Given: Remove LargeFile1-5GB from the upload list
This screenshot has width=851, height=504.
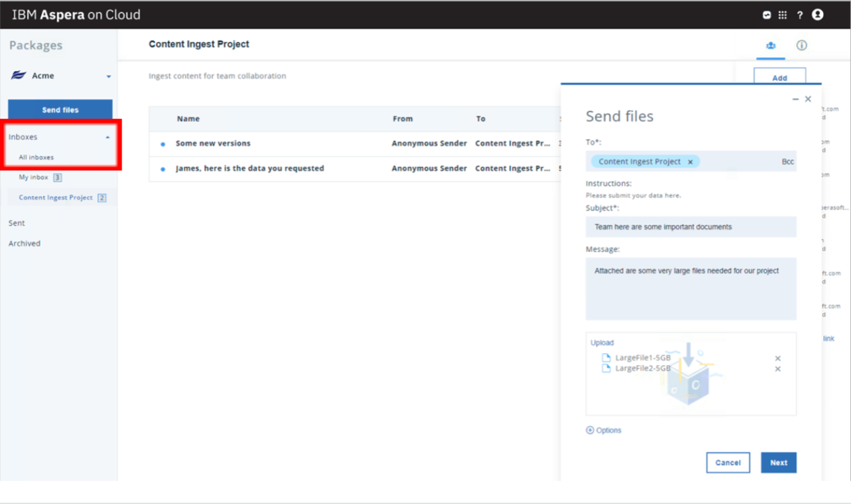Looking at the screenshot, I should tap(777, 357).
